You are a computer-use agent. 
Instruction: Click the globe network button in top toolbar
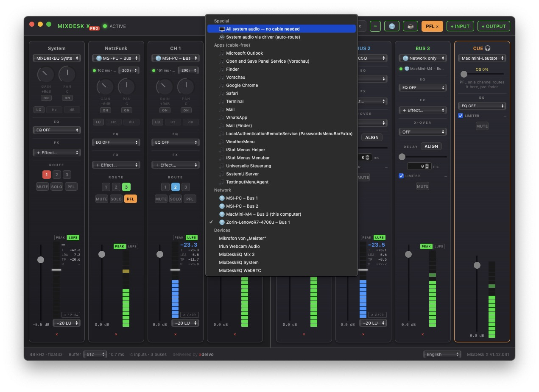click(x=391, y=26)
